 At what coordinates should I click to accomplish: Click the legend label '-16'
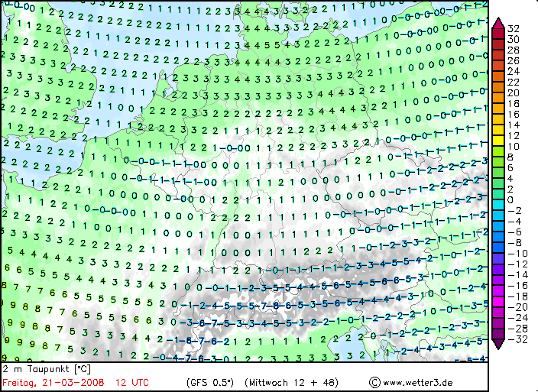[517, 285]
